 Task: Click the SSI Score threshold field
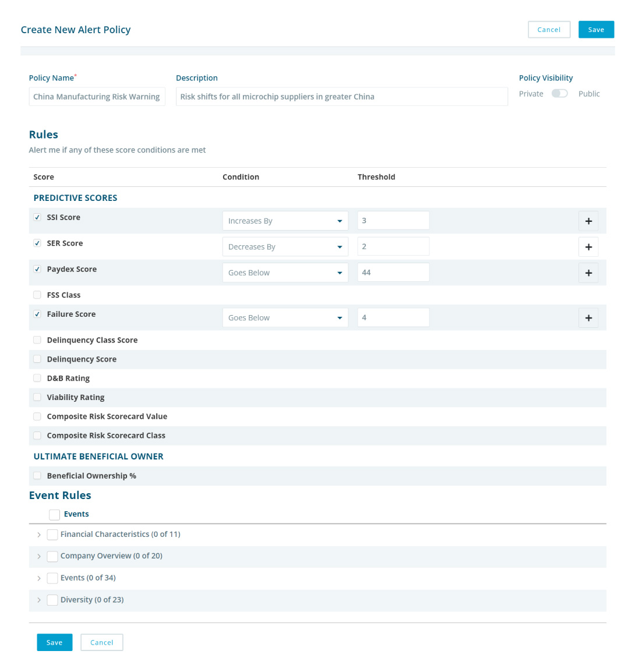(x=393, y=221)
